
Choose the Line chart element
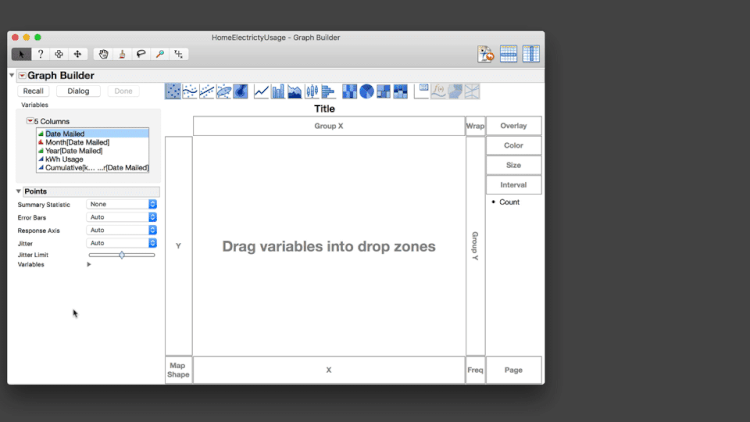pyautogui.click(x=261, y=91)
